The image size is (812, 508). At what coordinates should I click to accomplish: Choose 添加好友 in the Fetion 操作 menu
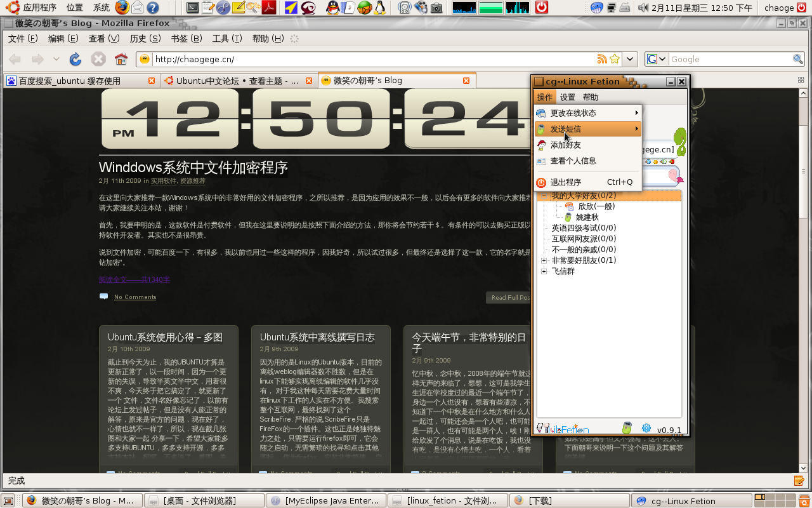click(x=587, y=145)
